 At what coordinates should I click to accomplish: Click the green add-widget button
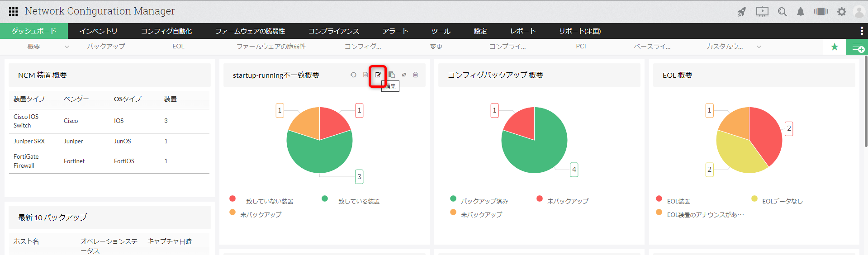(857, 47)
